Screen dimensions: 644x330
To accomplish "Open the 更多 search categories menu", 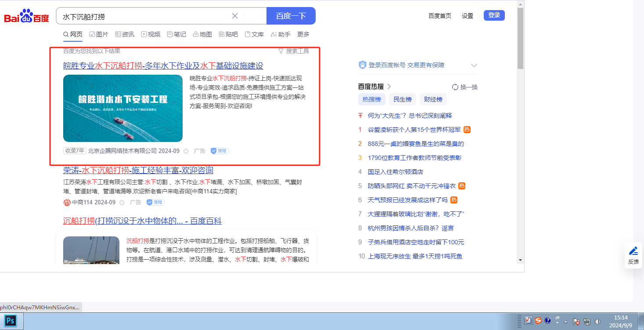I will point(303,34).
